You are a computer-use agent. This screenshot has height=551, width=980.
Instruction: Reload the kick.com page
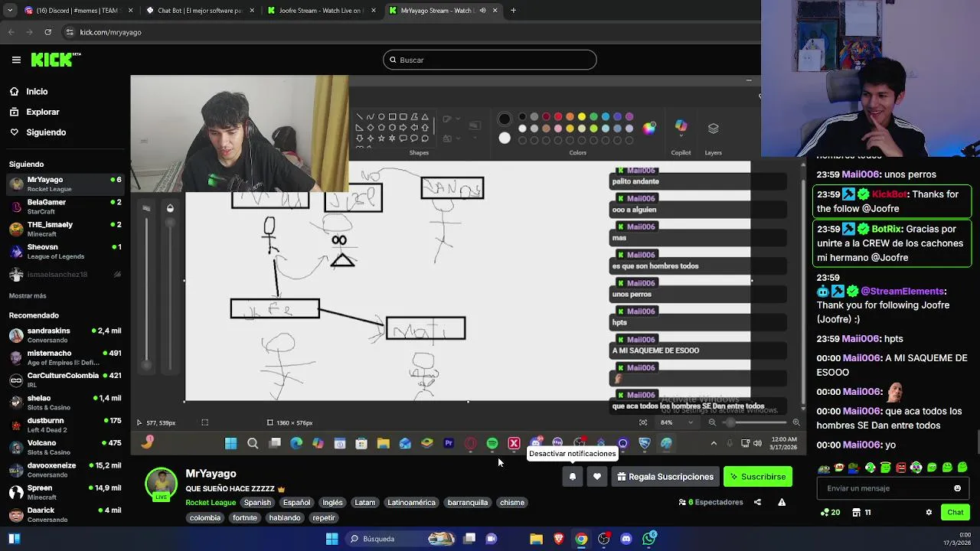(47, 32)
